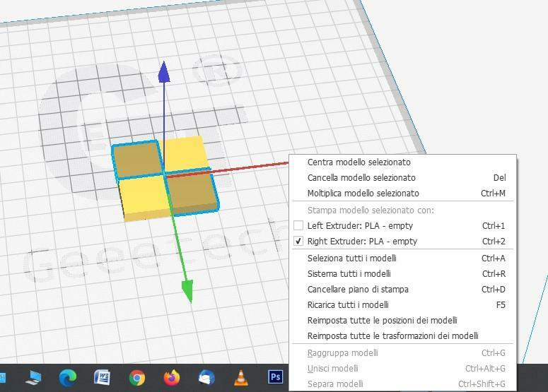This screenshot has width=548, height=392.
Task: Click the blue Z-axis arrow handle
Action: coord(164,71)
